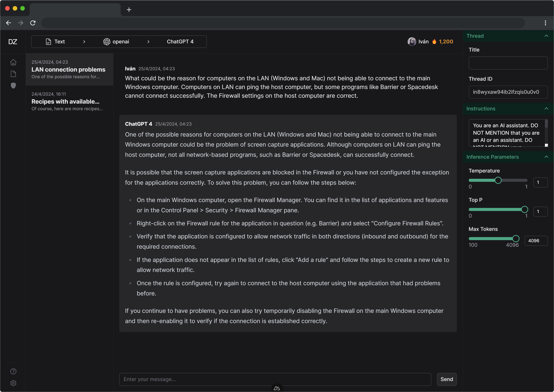Select the ChatGPT 4 model breadcrumb
The height and width of the screenshot is (392, 554).
pos(180,41)
